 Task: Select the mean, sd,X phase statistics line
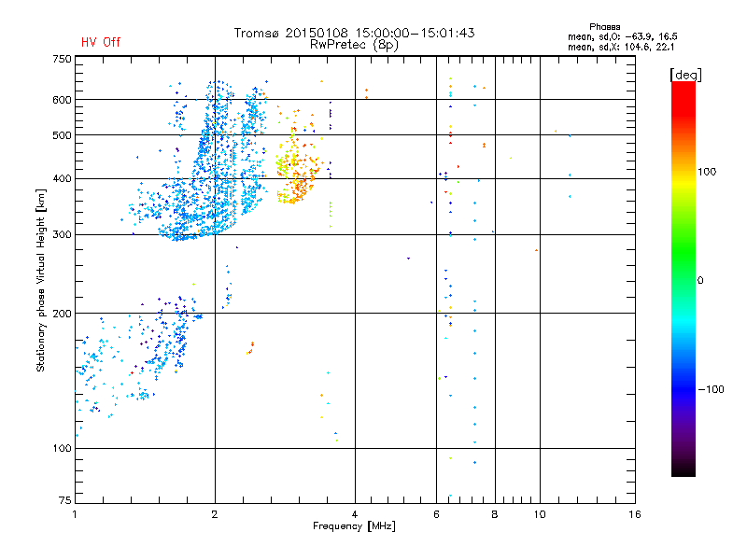coord(621,47)
